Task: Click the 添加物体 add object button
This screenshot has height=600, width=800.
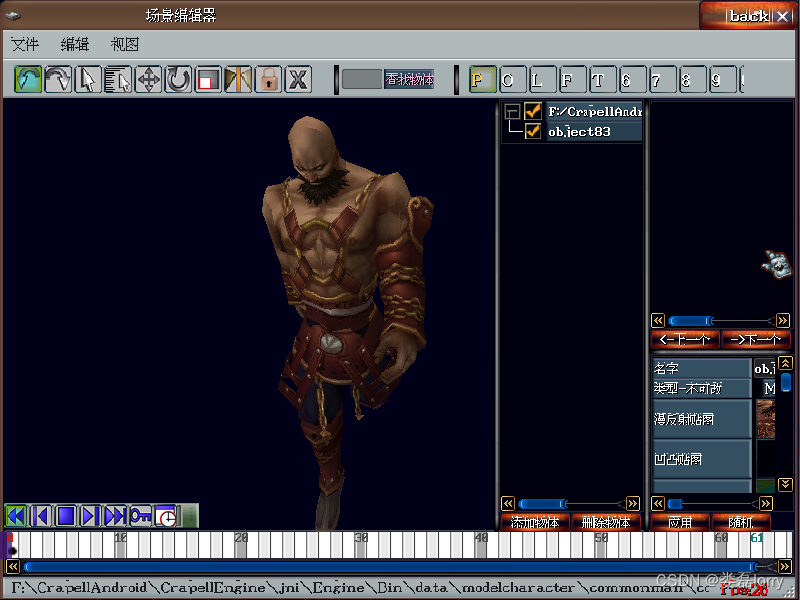Action: [535, 522]
